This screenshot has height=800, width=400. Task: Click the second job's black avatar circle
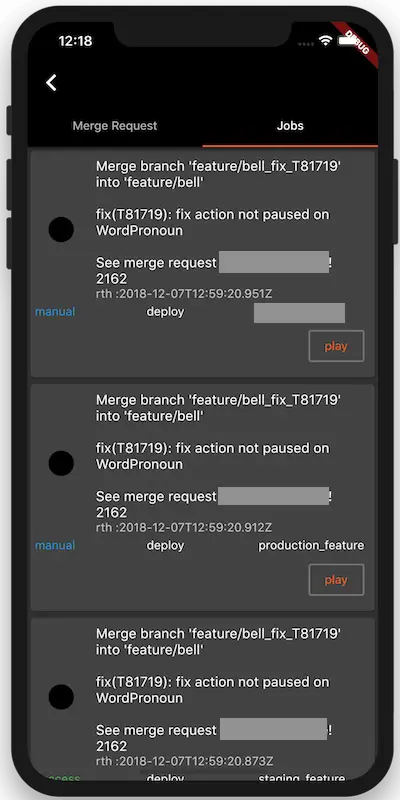[x=61, y=463]
